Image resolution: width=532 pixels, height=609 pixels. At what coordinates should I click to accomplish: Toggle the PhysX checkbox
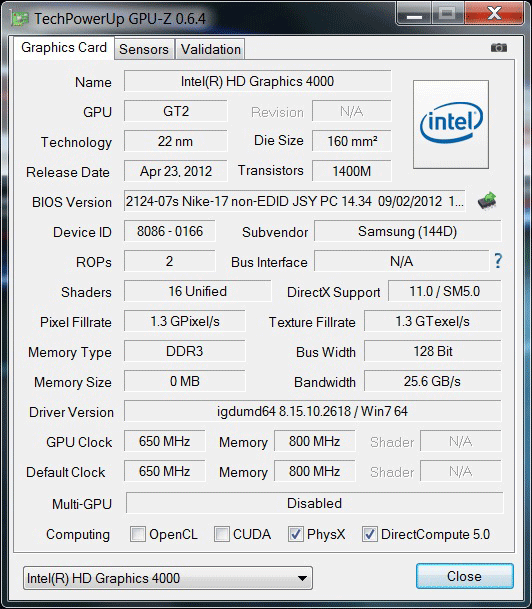click(x=296, y=534)
